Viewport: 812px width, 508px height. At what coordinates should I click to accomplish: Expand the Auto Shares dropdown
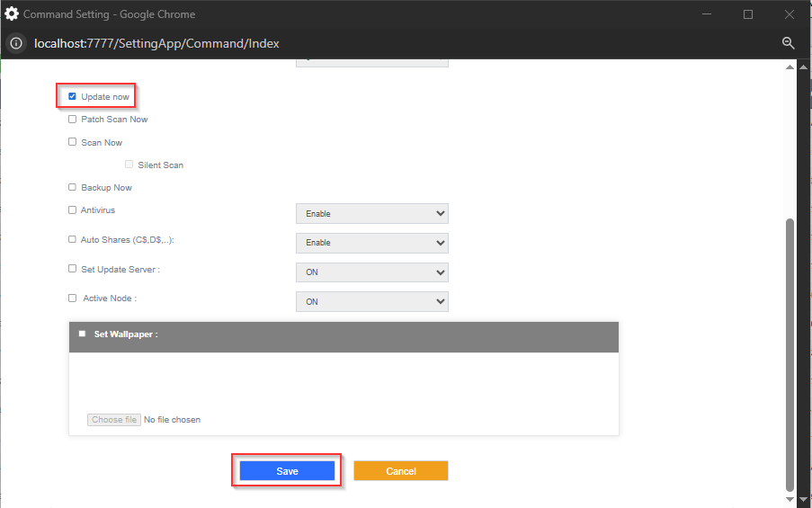pyautogui.click(x=371, y=243)
